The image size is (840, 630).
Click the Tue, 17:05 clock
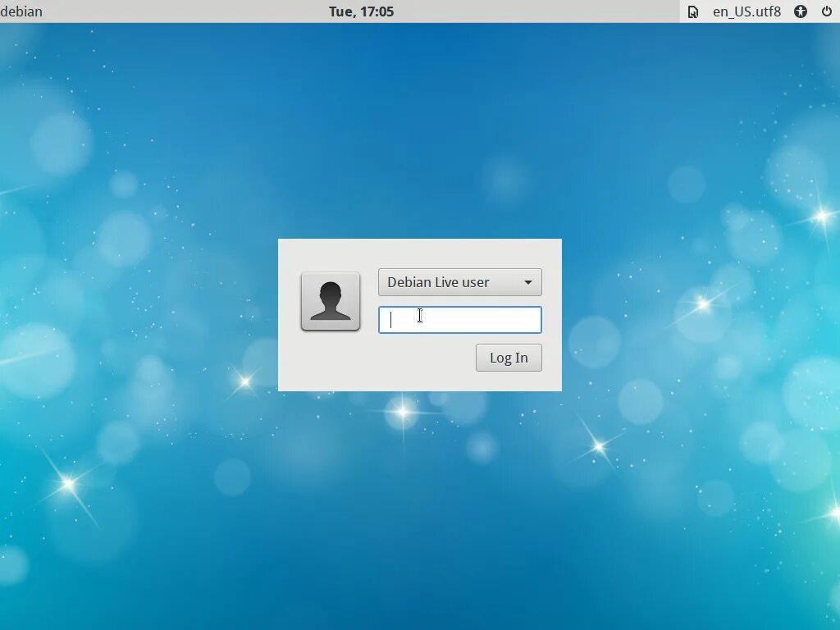pyautogui.click(x=362, y=11)
